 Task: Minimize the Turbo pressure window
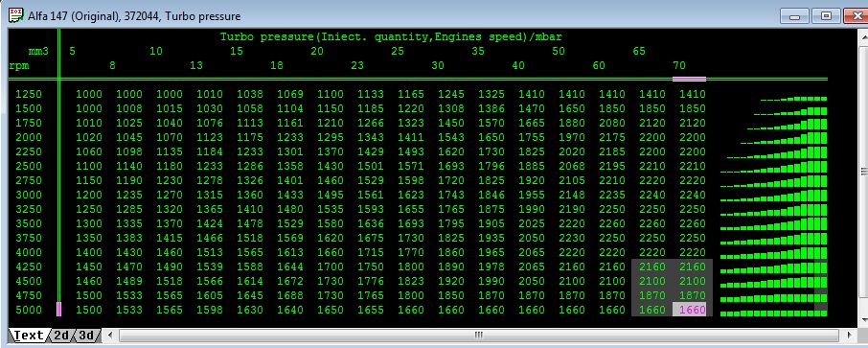click(795, 16)
